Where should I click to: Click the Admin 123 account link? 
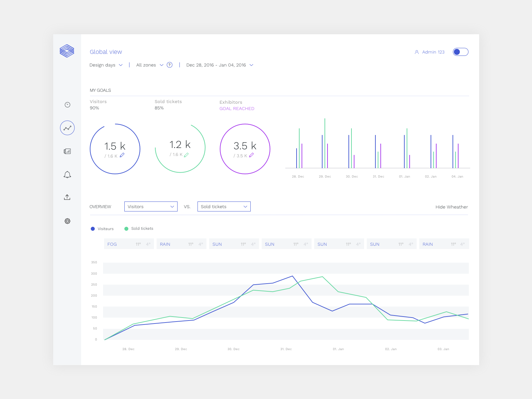coord(433,52)
